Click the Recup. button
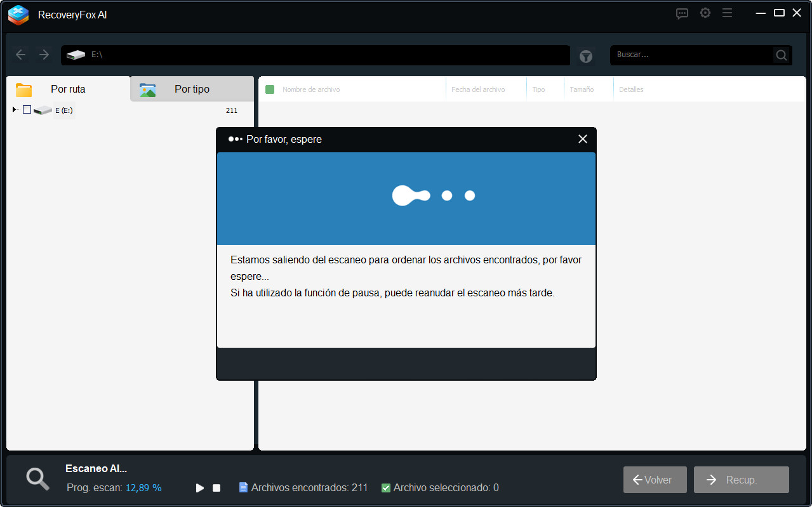 tap(741, 480)
